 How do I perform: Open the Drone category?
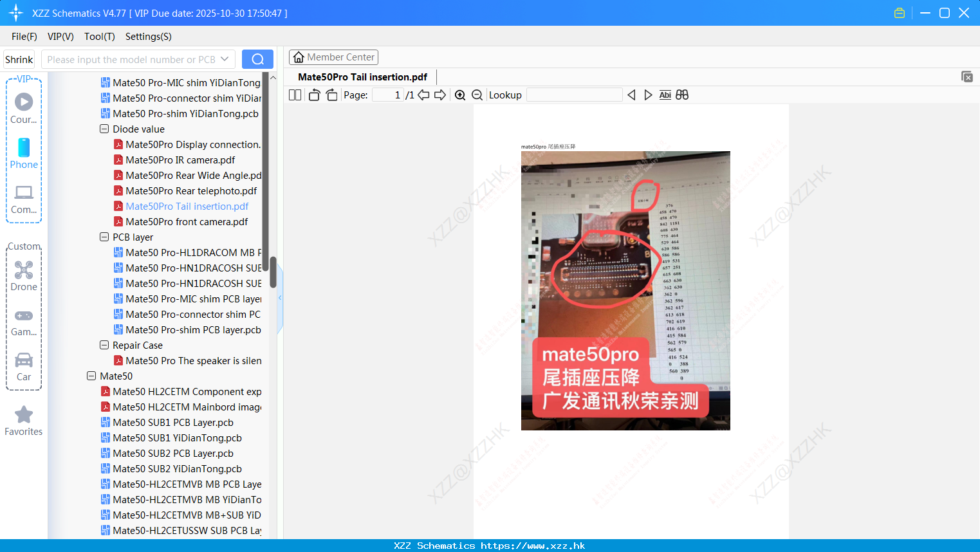24,276
